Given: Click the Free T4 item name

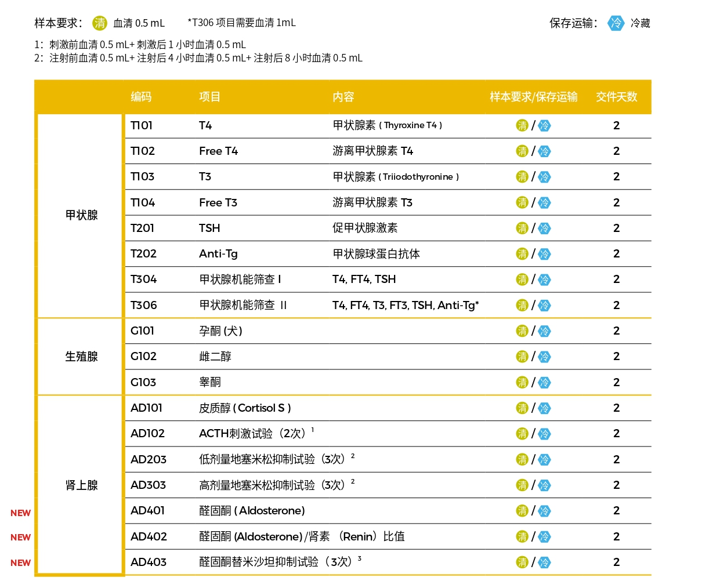Looking at the screenshot, I should click(218, 151).
